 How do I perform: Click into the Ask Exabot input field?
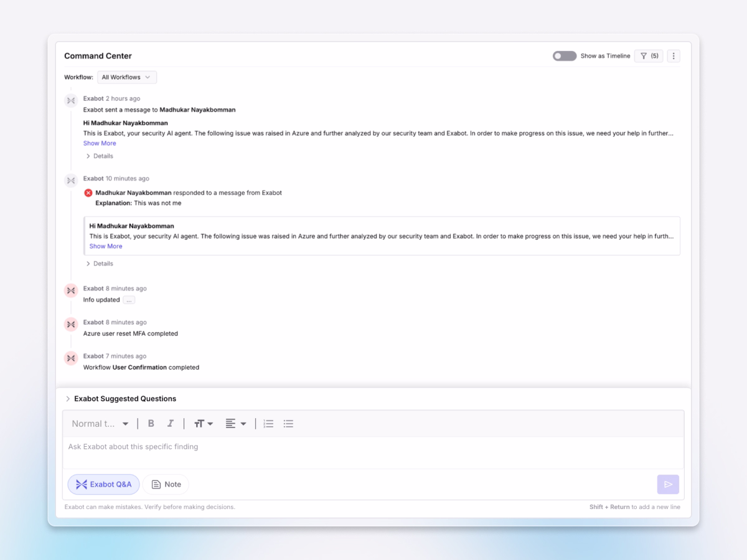pos(373,452)
